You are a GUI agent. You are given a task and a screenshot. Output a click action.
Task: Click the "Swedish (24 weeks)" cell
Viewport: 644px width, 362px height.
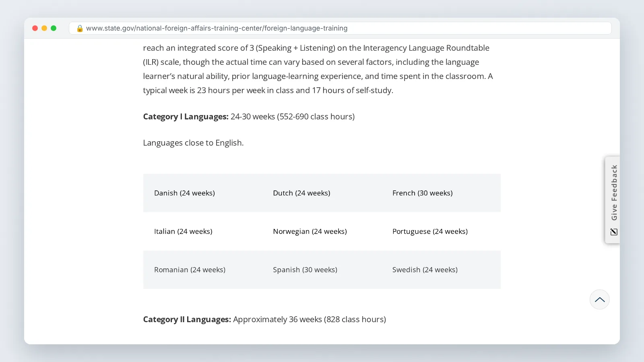coord(441,269)
